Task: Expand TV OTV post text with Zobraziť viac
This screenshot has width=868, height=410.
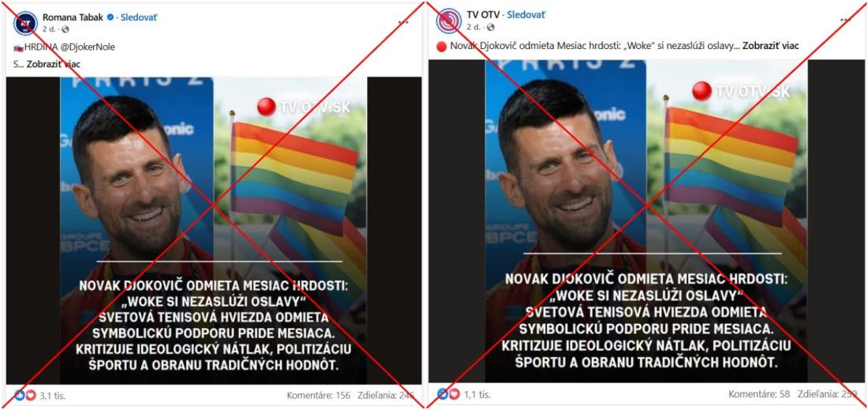Action: tap(771, 46)
